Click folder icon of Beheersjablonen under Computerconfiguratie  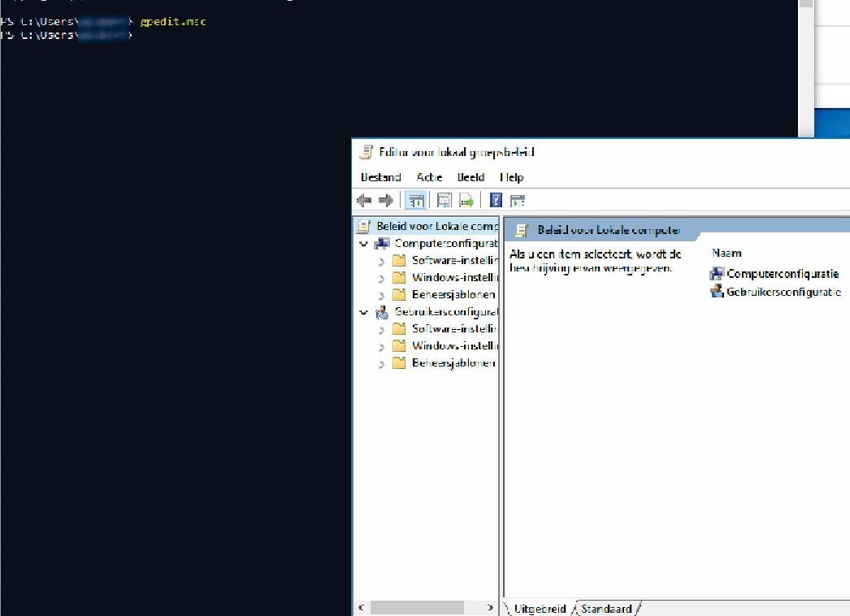[x=399, y=295]
